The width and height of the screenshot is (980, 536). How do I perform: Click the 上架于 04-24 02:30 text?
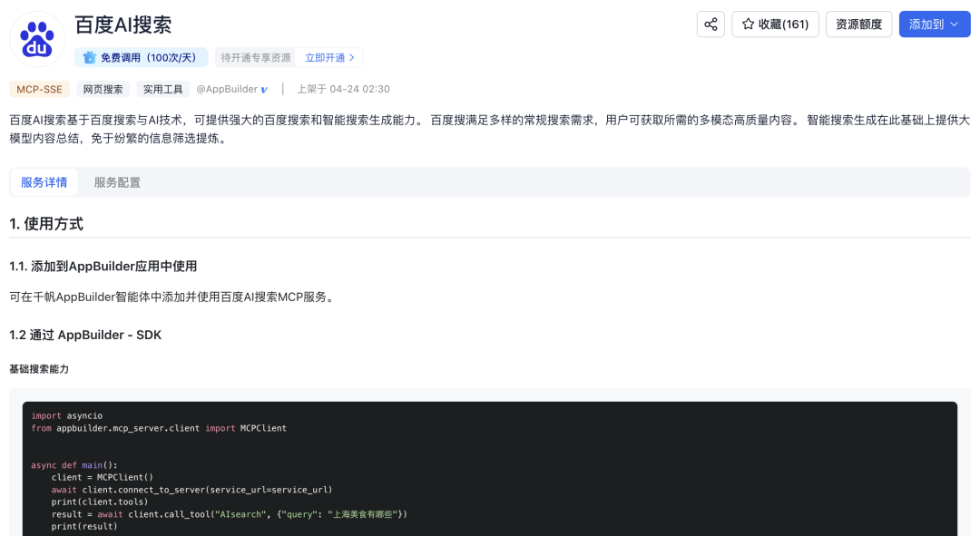point(343,89)
